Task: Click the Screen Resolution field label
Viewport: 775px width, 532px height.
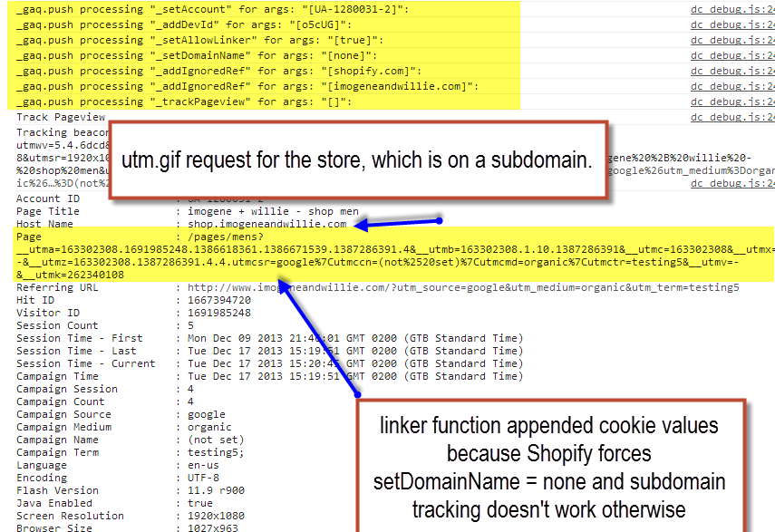Action: (70, 516)
